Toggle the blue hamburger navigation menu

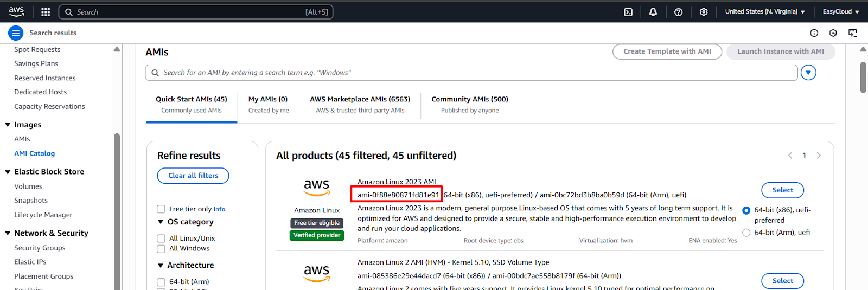[x=16, y=33]
